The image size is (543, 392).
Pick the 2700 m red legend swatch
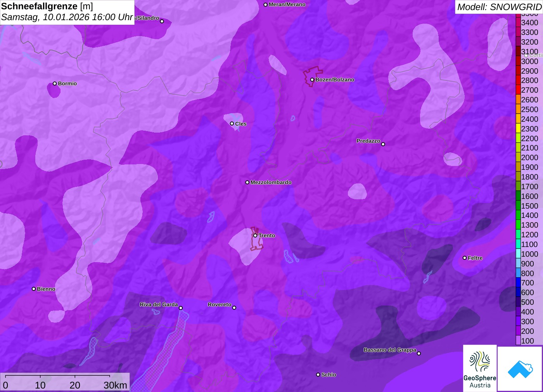(518, 90)
